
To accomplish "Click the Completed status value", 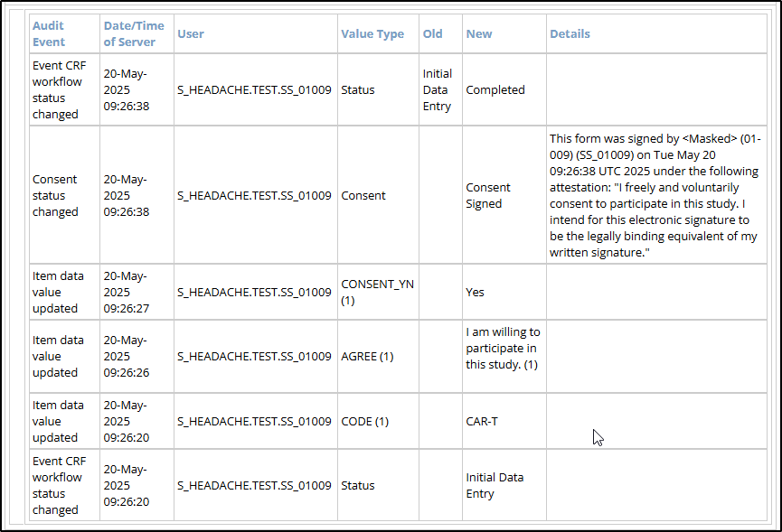I will coord(494,89).
